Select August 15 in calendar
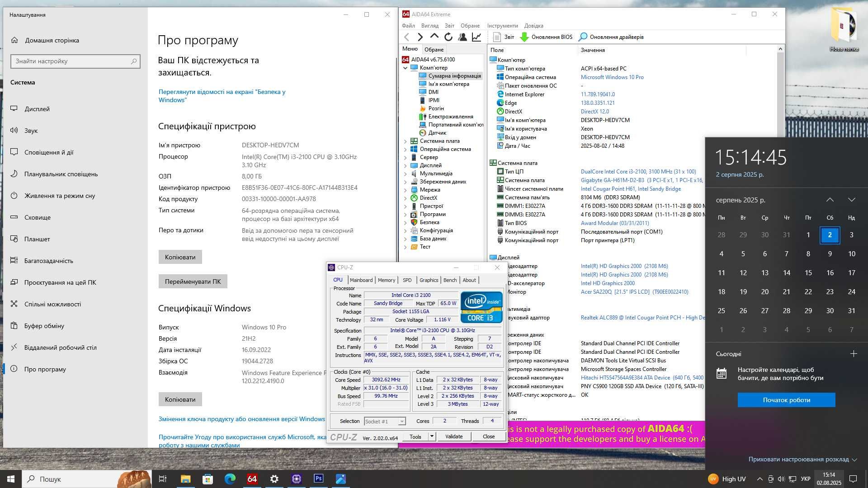This screenshot has width=868, height=488. pyautogui.click(x=808, y=273)
